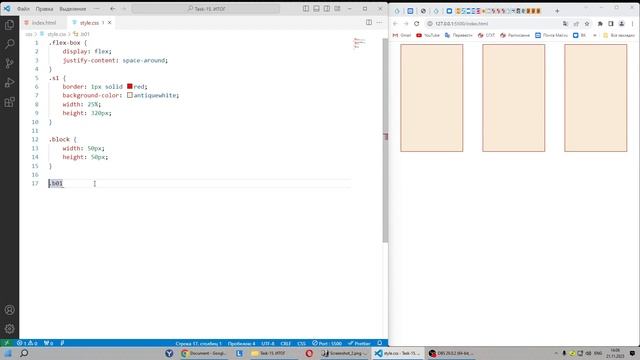This screenshot has width=640, height=360.
Task: Close the style.css tab
Action: point(109,23)
